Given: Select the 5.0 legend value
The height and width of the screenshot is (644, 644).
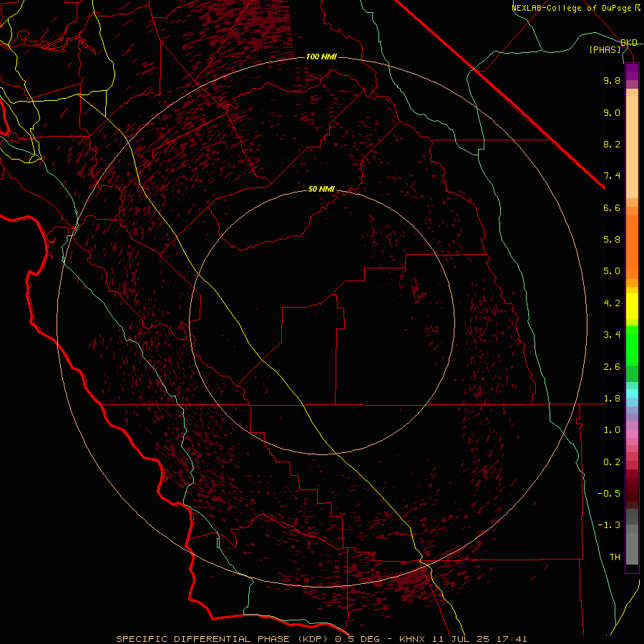Looking at the screenshot, I should [x=612, y=271].
